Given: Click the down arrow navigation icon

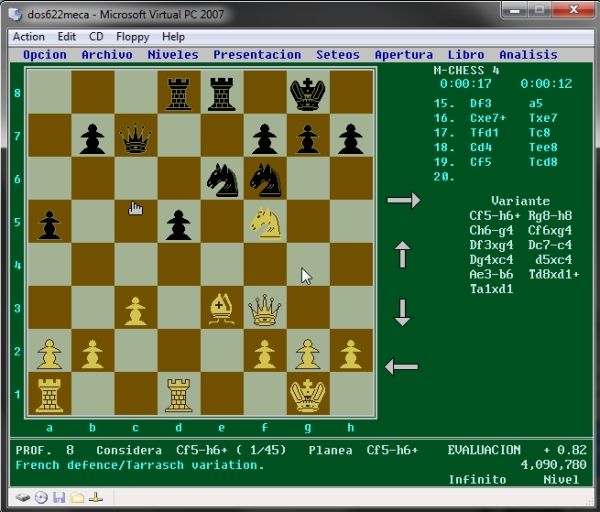Looking at the screenshot, I should [x=403, y=313].
